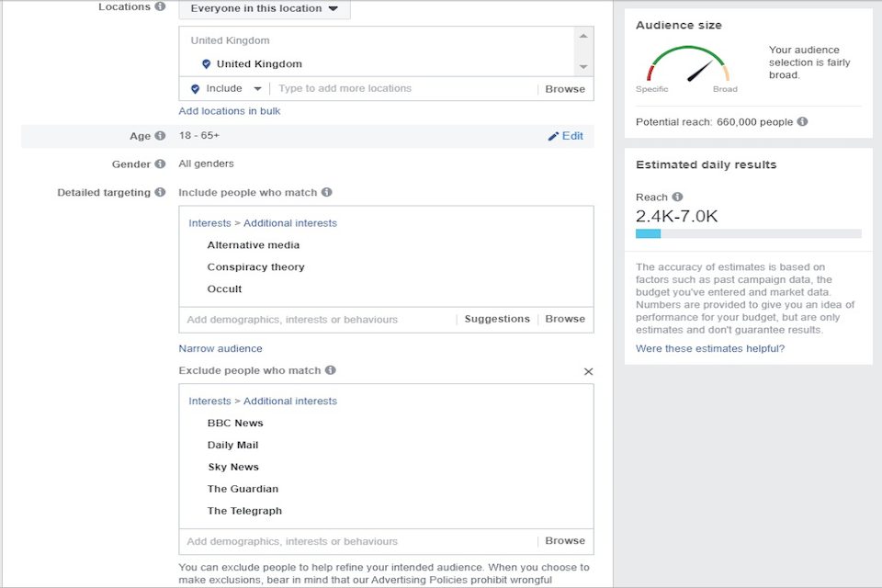Image resolution: width=882 pixels, height=588 pixels.
Task: Click the 2.4K-7.0K reach value
Action: click(x=677, y=216)
